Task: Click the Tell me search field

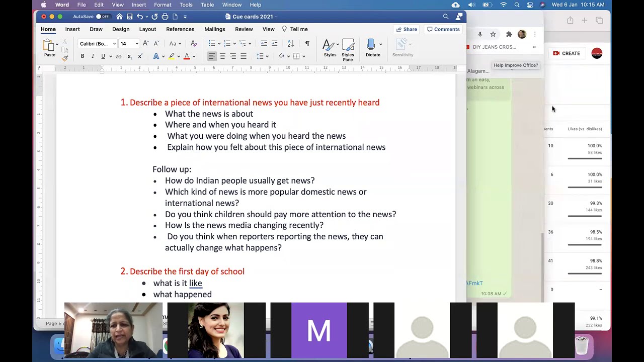Action: click(295, 29)
